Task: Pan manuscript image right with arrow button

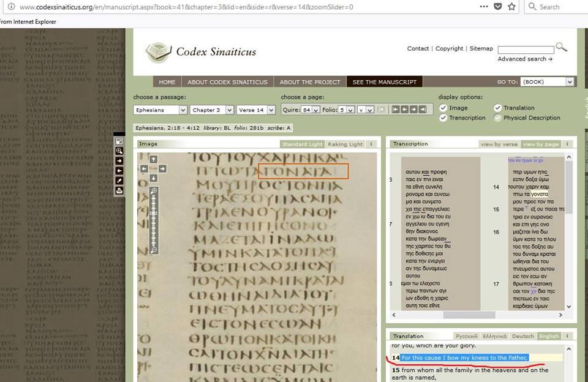Action: tap(163, 168)
